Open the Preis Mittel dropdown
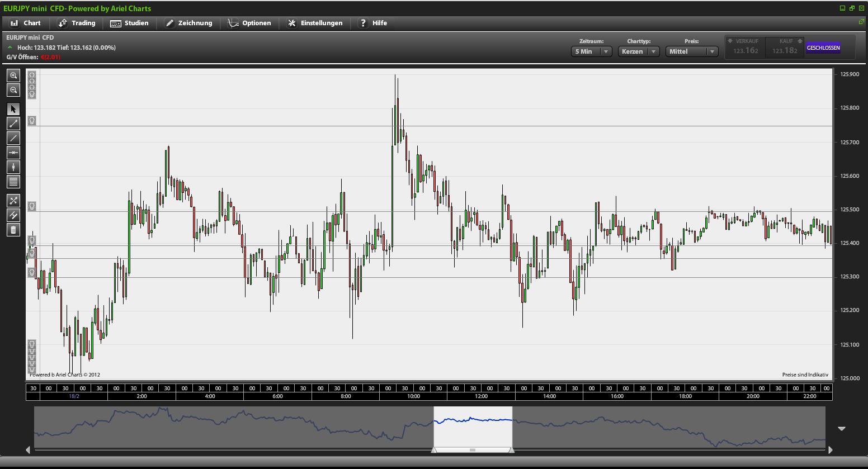Viewport: 868px width, 469px height. click(x=691, y=51)
